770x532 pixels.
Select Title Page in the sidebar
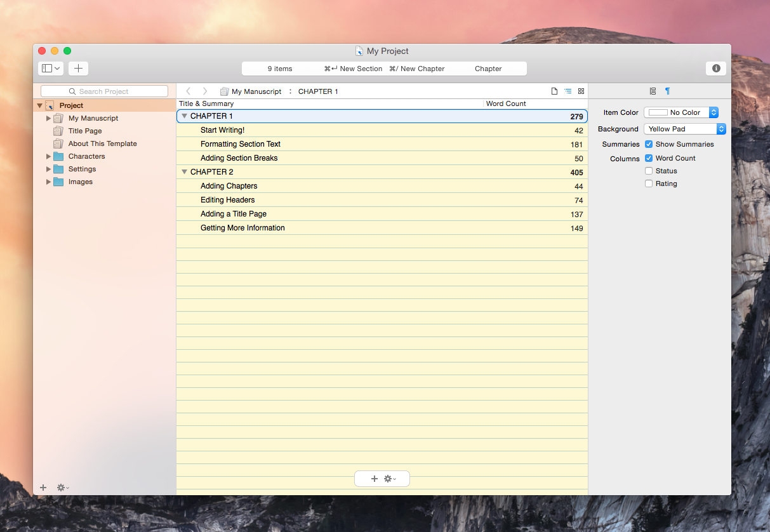[85, 131]
